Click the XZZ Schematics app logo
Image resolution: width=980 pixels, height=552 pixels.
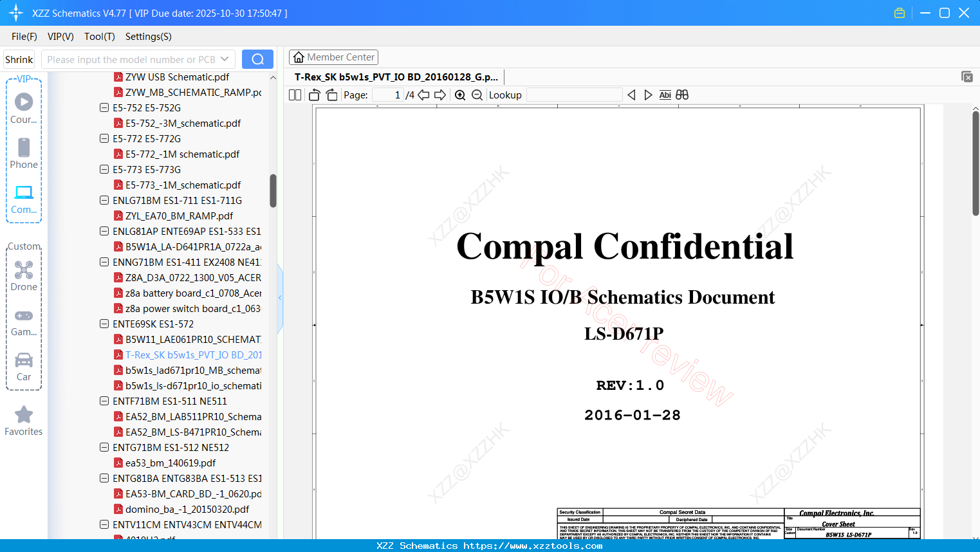(16, 13)
